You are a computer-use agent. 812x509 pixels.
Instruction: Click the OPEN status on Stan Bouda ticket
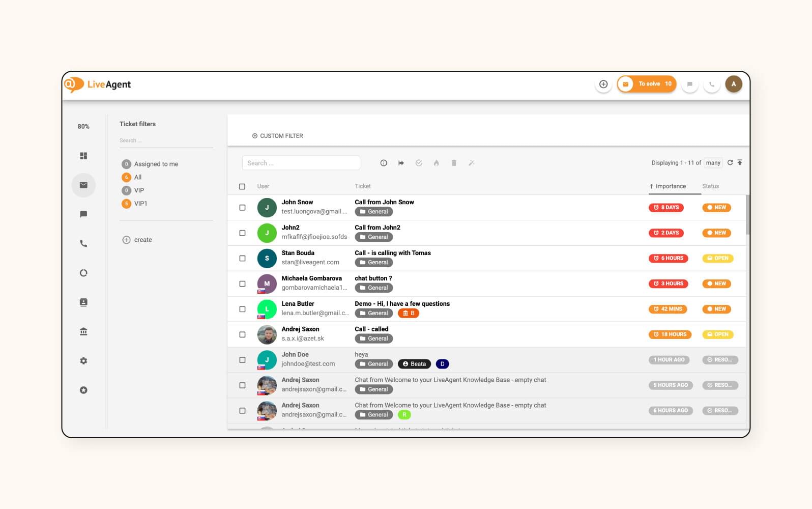pos(717,259)
